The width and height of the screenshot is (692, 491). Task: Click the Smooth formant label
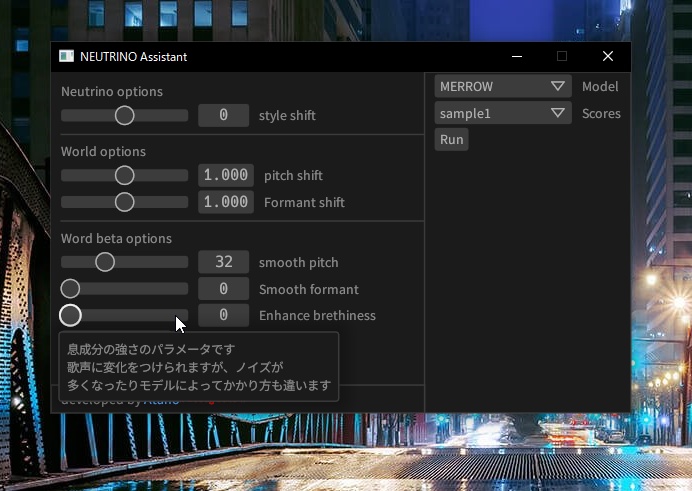pyautogui.click(x=308, y=289)
